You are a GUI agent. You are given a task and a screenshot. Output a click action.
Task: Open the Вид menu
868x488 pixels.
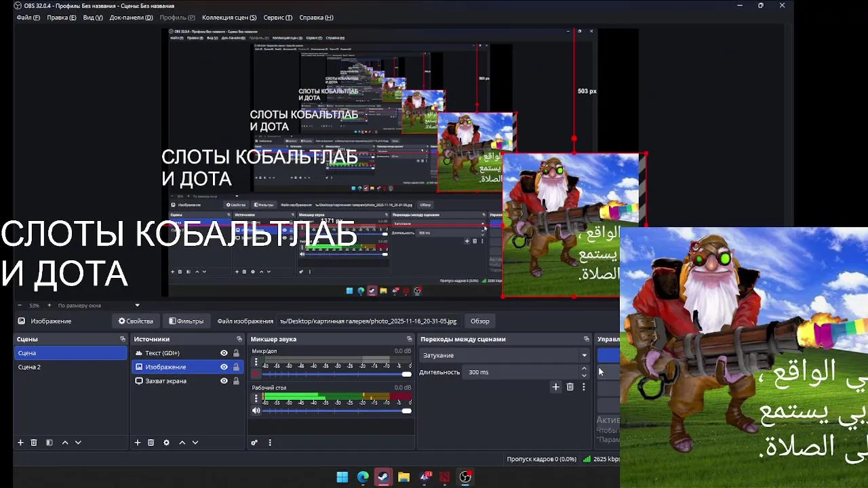93,18
